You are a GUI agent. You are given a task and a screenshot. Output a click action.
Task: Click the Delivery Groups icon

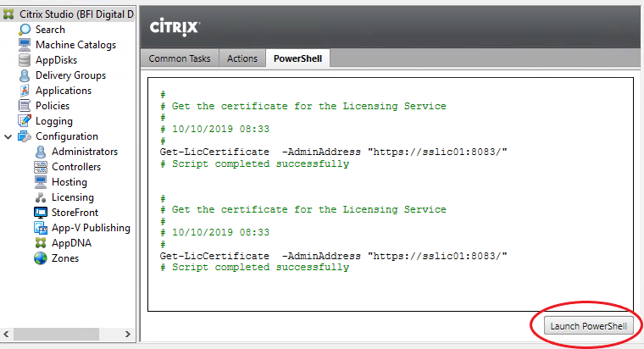click(x=25, y=75)
